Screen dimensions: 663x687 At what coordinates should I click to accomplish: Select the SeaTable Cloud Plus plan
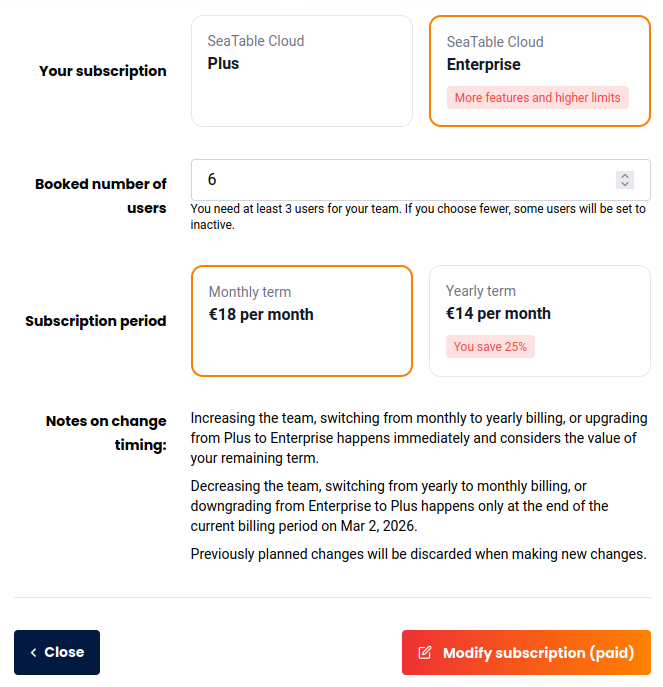[301, 71]
